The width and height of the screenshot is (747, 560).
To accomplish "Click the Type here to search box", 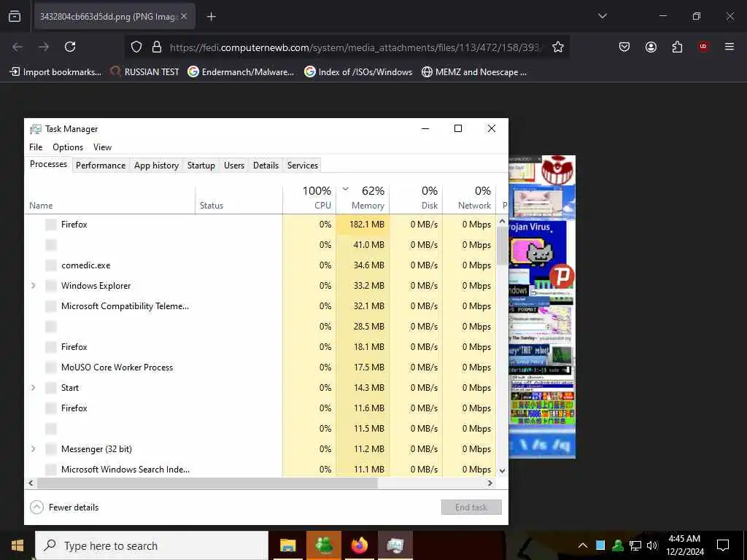I will coord(152,545).
